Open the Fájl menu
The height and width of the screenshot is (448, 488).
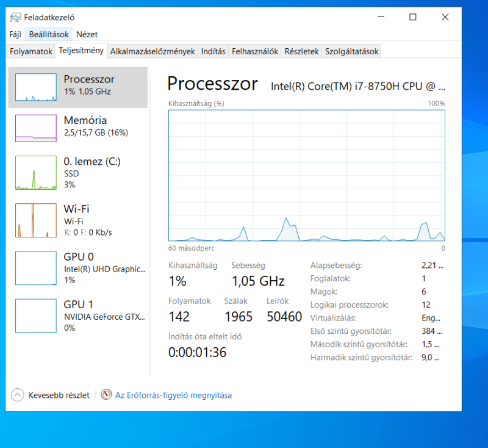[x=15, y=34]
